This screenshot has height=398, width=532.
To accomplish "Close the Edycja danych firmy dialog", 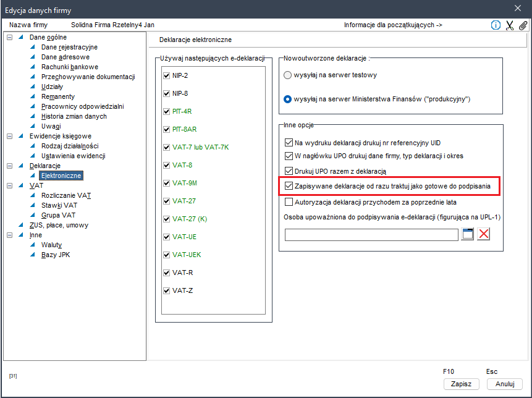I will pos(518,8).
